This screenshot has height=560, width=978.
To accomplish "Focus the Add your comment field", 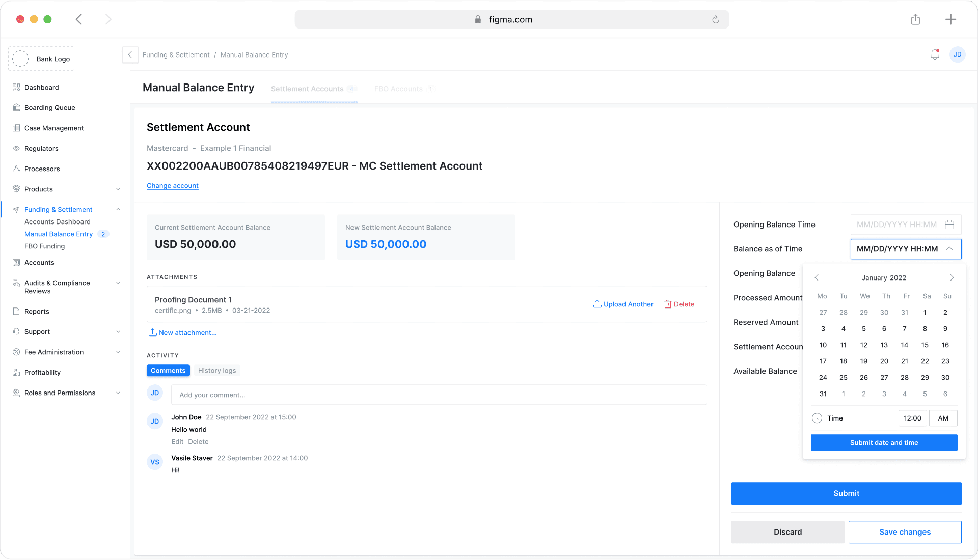I will 439,395.
